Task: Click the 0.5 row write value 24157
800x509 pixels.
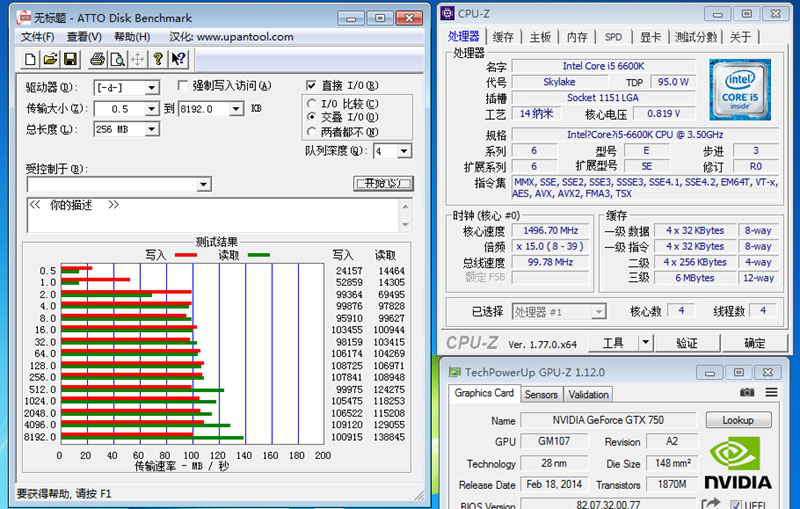Action: [349, 271]
